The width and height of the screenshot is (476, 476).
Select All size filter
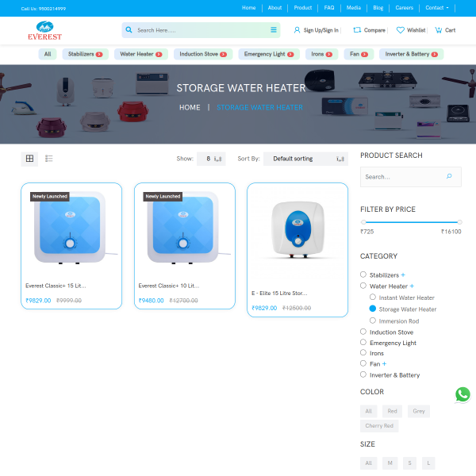[x=369, y=463]
